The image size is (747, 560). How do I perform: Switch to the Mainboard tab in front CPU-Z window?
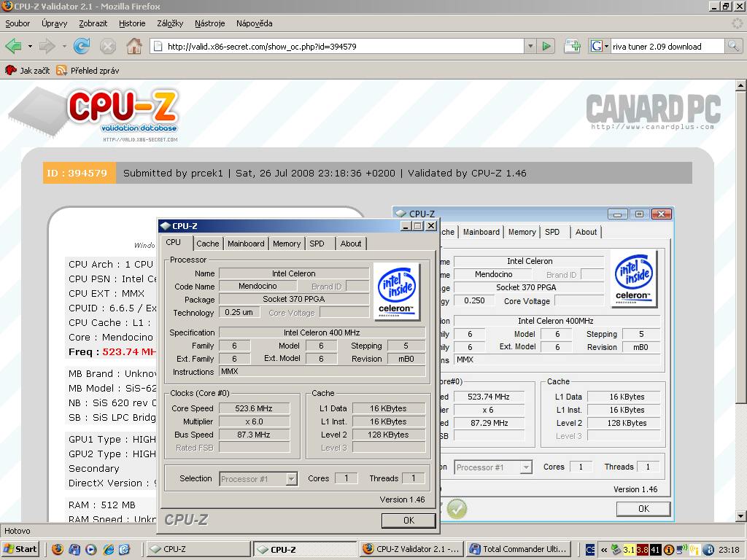click(246, 244)
